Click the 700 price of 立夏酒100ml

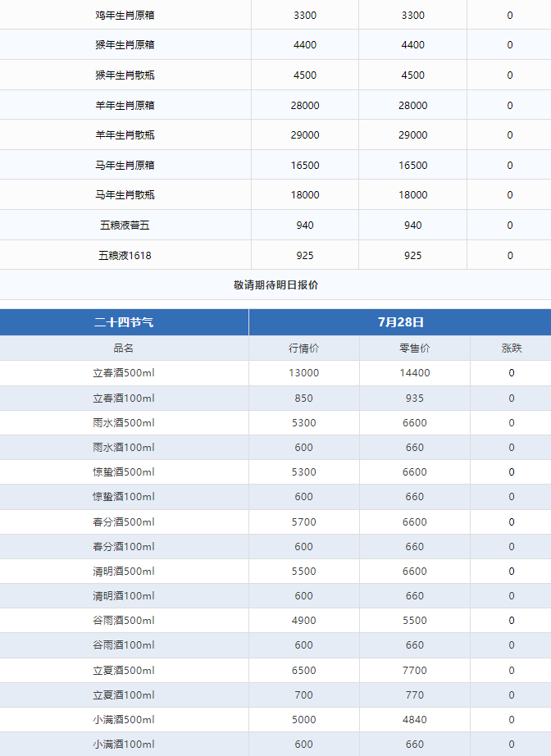pyautogui.click(x=303, y=695)
